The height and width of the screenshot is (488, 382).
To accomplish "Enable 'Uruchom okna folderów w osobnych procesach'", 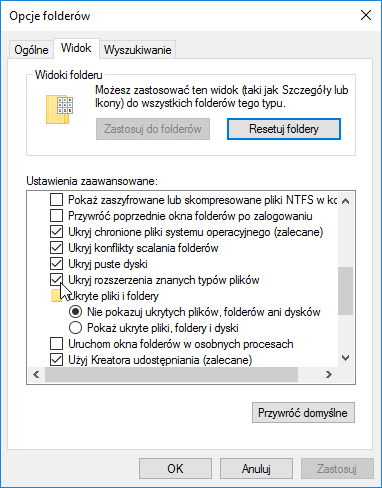I will (56, 344).
